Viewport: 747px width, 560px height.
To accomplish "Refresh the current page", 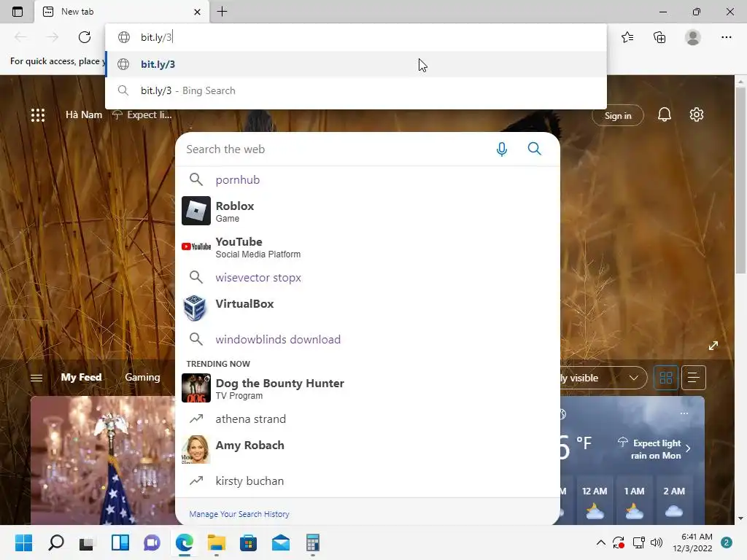I will (x=85, y=37).
